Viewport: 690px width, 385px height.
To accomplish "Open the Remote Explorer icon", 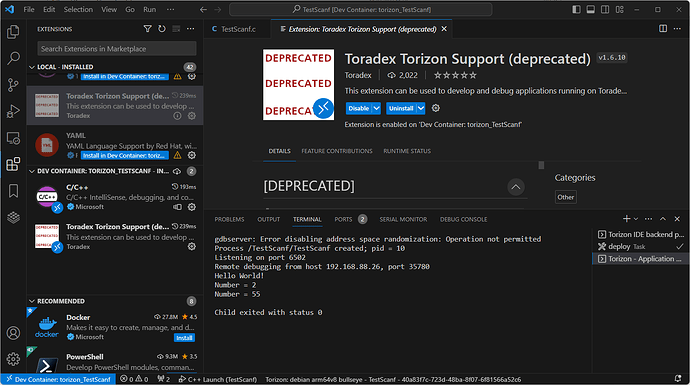I will [x=13, y=138].
